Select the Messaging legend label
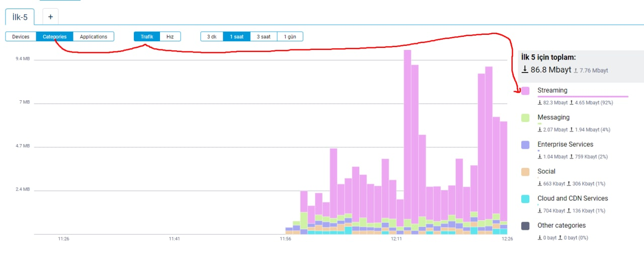The image size is (644, 253). (553, 117)
